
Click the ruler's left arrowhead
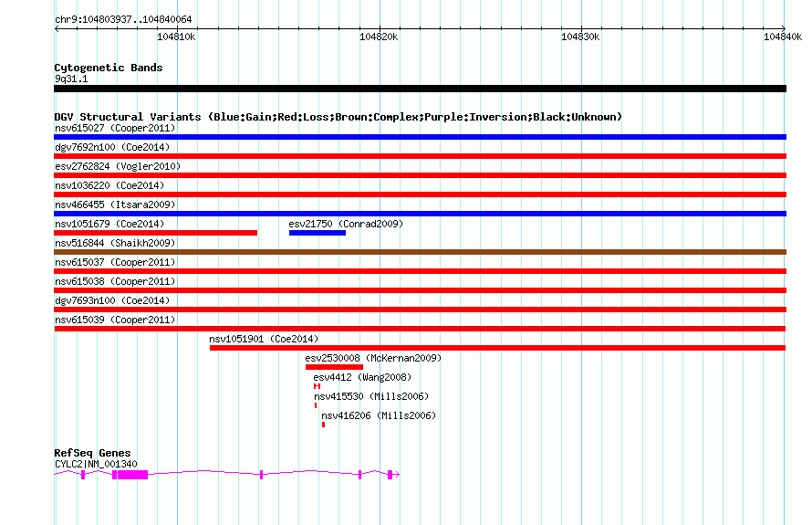57,29
